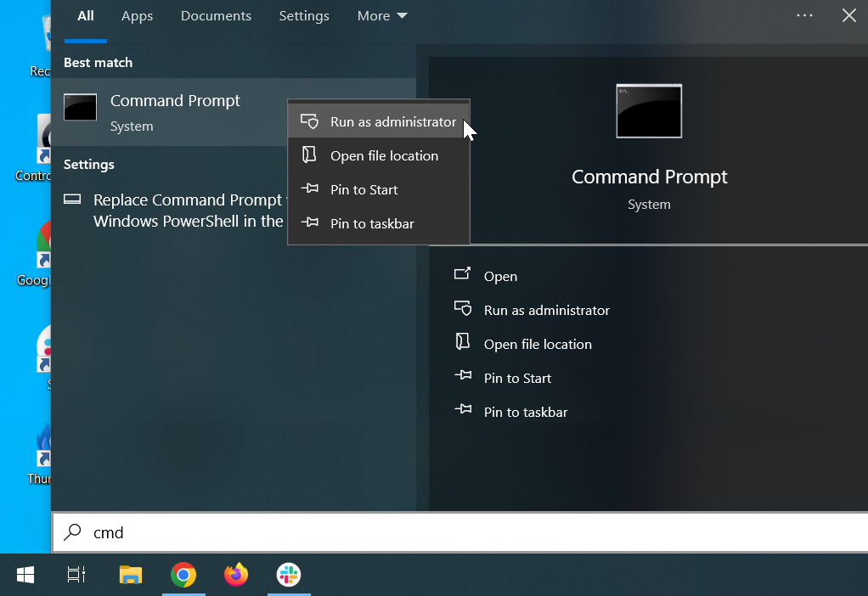
Task: Open the ellipsis options menu
Action: coord(804,14)
